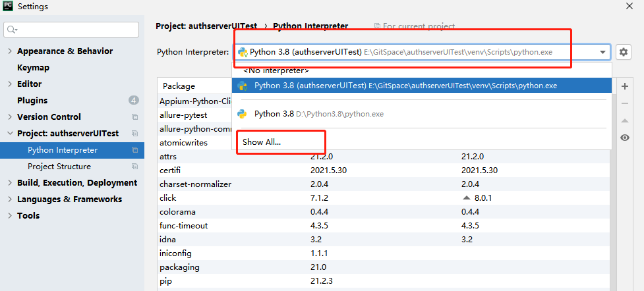Select the charset-normalizer package row

pos(384,184)
